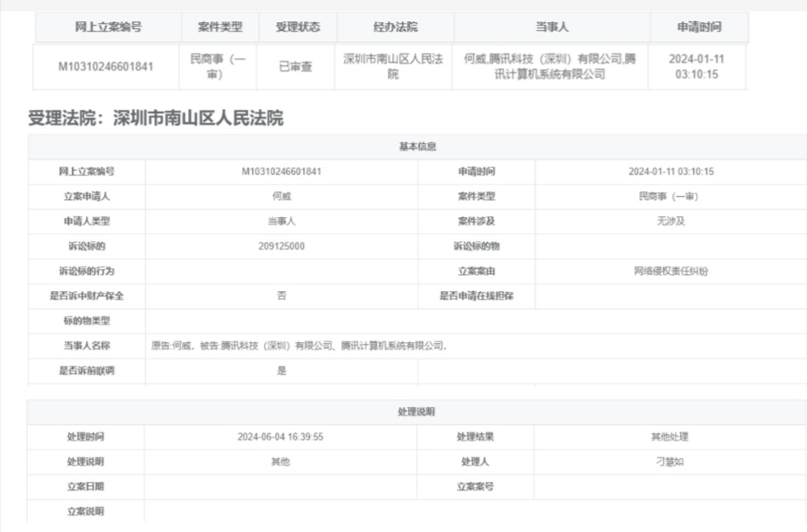Click the 申请时间 column header in top table
Image resolution: width=807 pixels, height=532 pixels.
coord(699,26)
